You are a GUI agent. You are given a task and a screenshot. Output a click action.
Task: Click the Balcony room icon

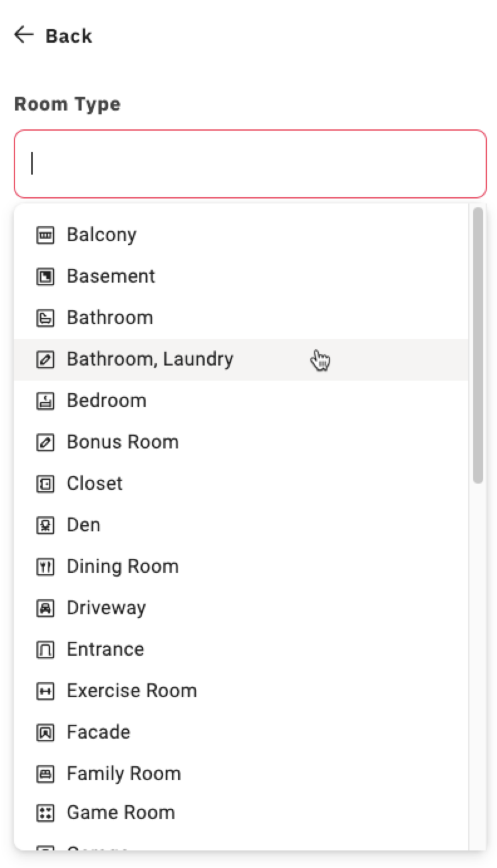45,234
